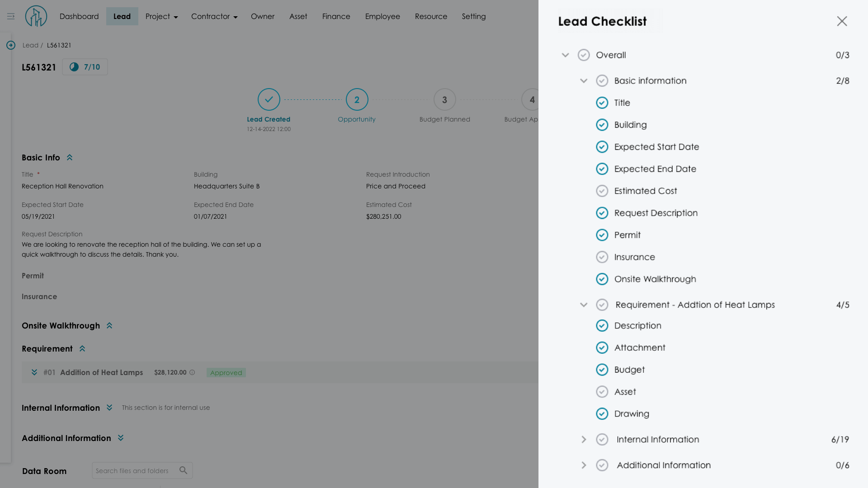Click info icon next to $28,120.00

tap(192, 372)
